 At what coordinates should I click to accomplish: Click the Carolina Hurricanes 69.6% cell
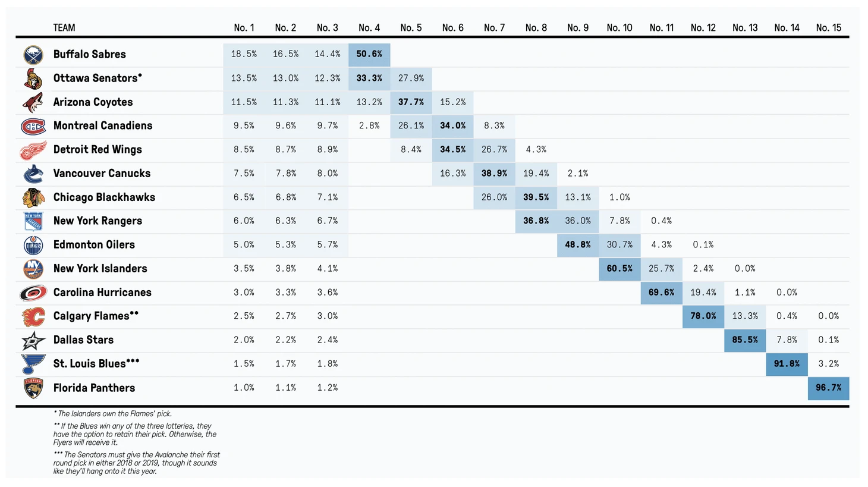(661, 293)
